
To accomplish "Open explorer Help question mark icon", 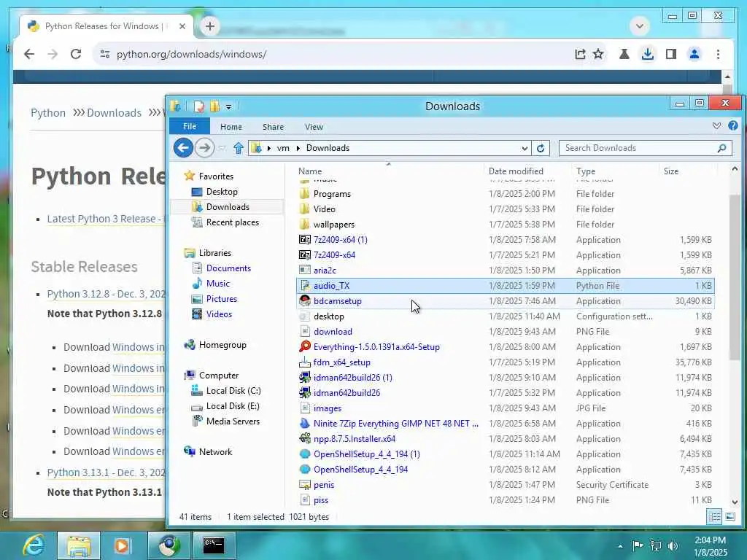I will pos(732,125).
